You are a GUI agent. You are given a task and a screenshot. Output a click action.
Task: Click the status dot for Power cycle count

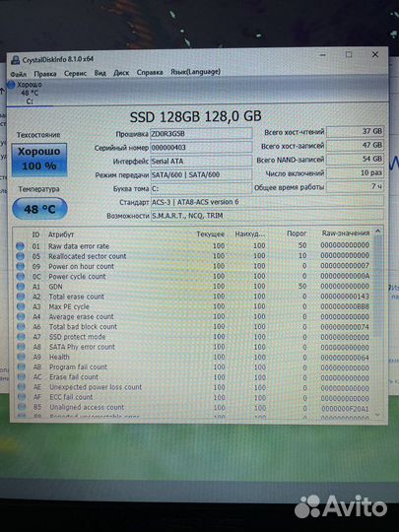pos(21,277)
